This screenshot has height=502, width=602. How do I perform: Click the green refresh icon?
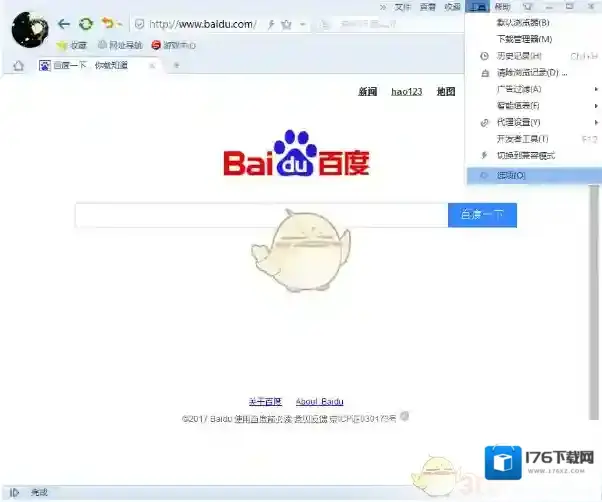(x=86, y=24)
